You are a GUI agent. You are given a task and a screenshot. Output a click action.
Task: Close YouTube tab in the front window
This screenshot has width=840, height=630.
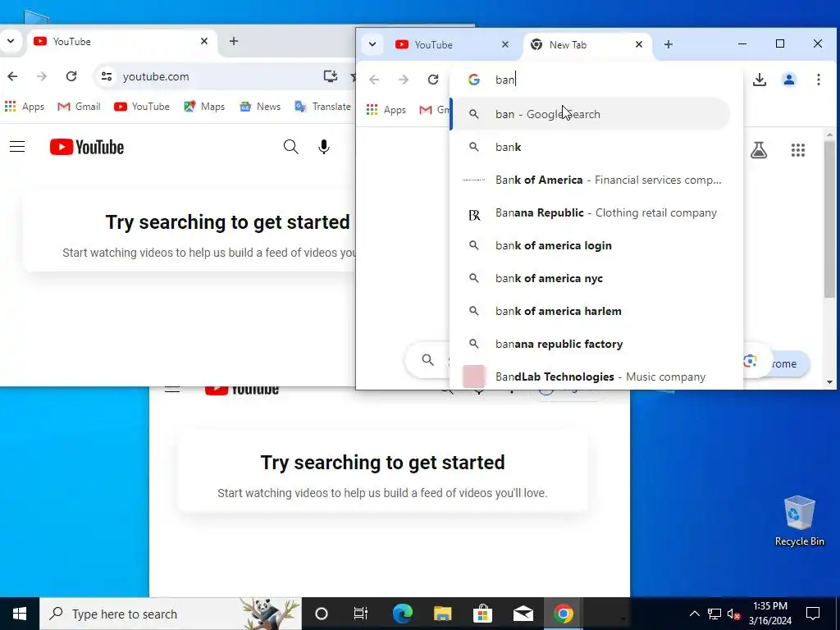point(504,44)
